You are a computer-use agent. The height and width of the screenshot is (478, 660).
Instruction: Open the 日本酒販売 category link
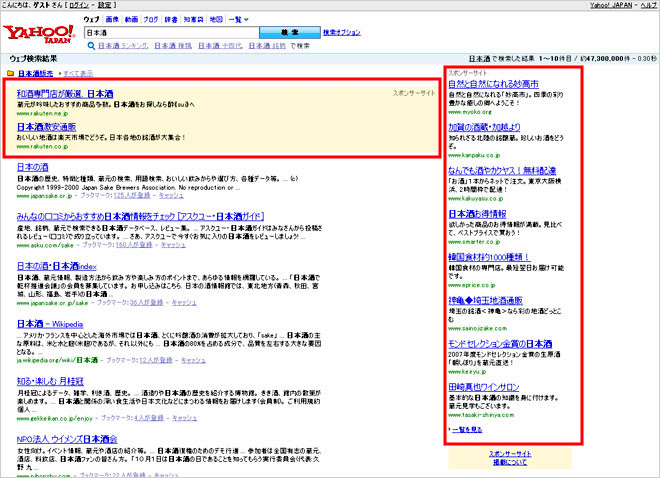click(36, 74)
